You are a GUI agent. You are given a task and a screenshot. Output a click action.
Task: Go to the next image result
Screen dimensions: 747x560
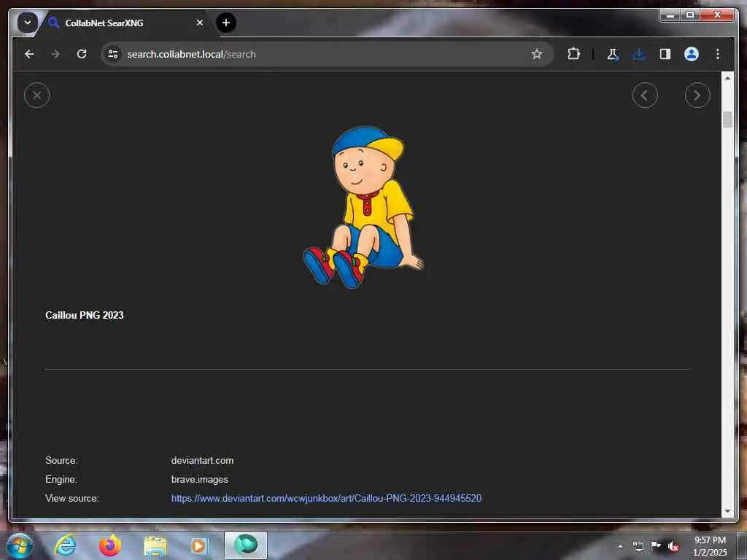click(x=697, y=96)
